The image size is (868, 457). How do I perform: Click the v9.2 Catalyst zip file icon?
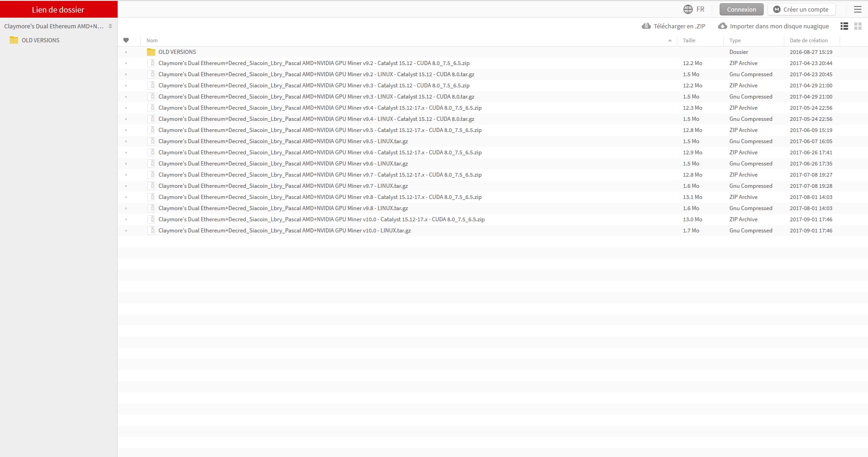[x=151, y=63]
